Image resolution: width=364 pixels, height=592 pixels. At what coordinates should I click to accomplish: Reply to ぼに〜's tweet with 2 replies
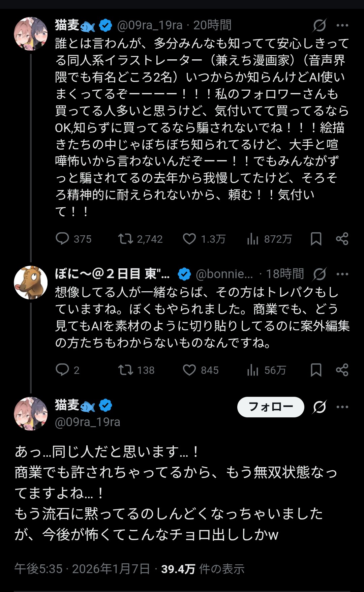[62, 370]
